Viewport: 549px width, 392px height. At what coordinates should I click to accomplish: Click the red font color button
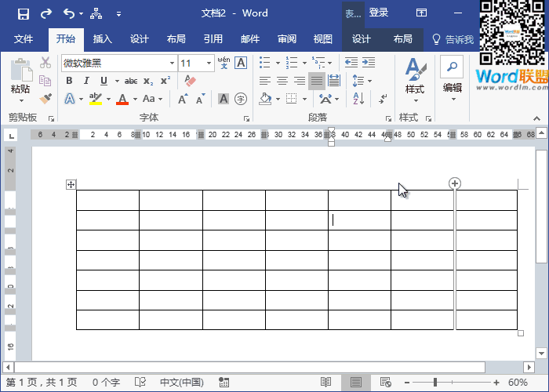point(122,99)
